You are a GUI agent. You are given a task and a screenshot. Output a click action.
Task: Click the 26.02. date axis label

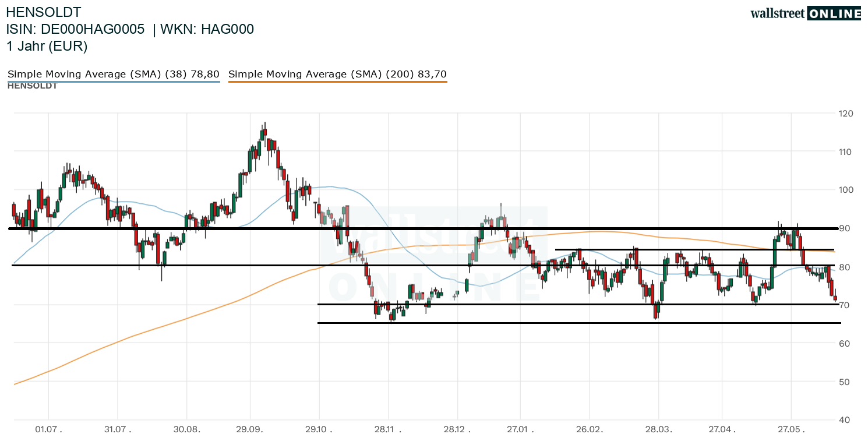pos(590,429)
